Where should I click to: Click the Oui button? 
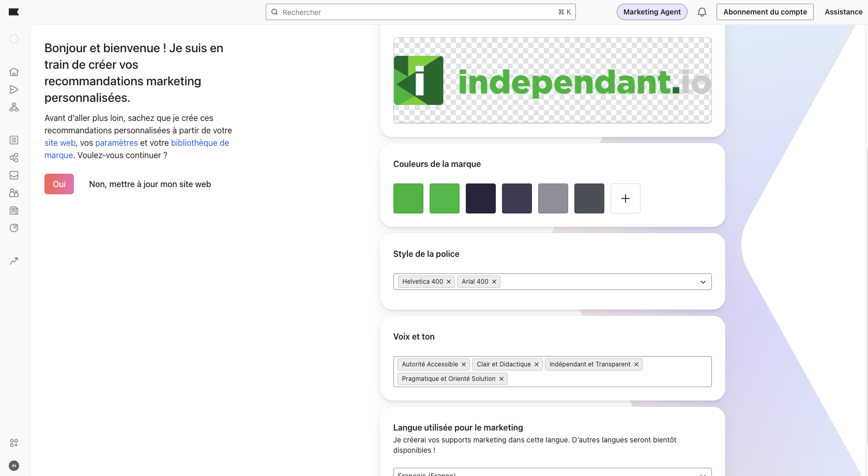point(59,184)
